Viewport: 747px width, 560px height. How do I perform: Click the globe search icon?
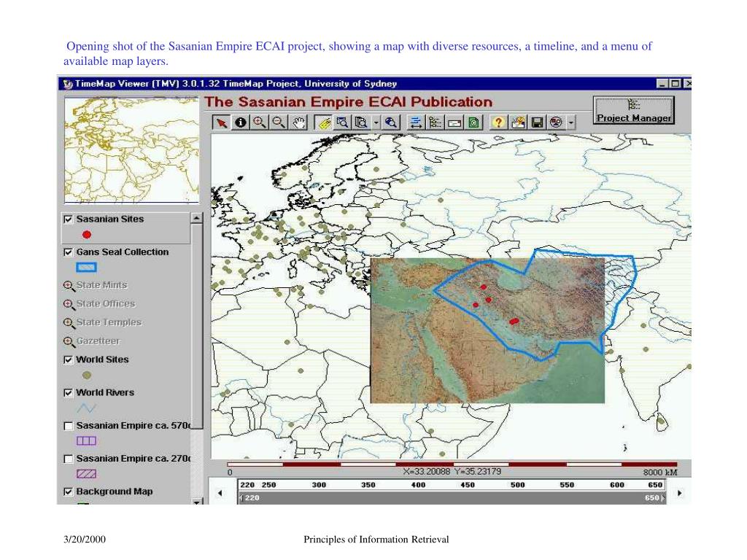[391, 122]
